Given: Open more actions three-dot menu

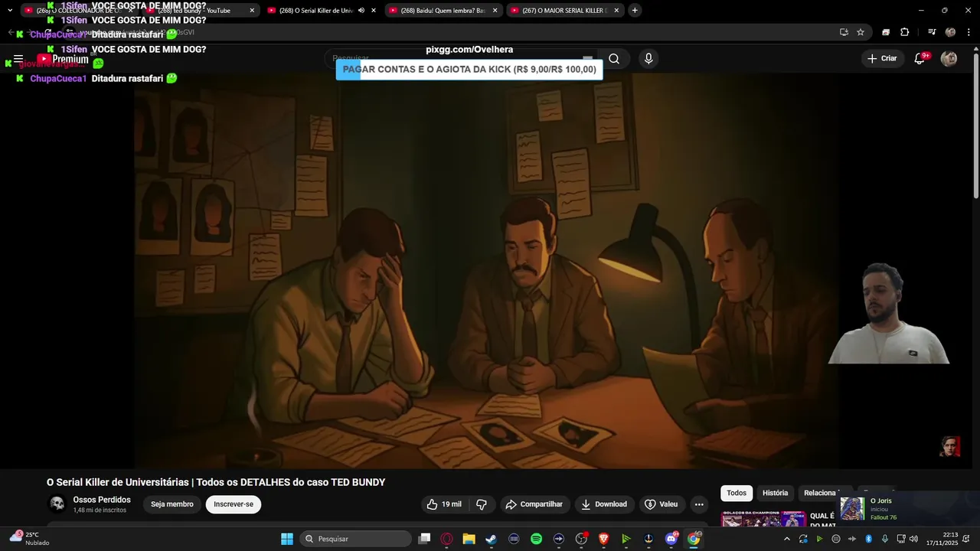Looking at the screenshot, I should pos(699,504).
